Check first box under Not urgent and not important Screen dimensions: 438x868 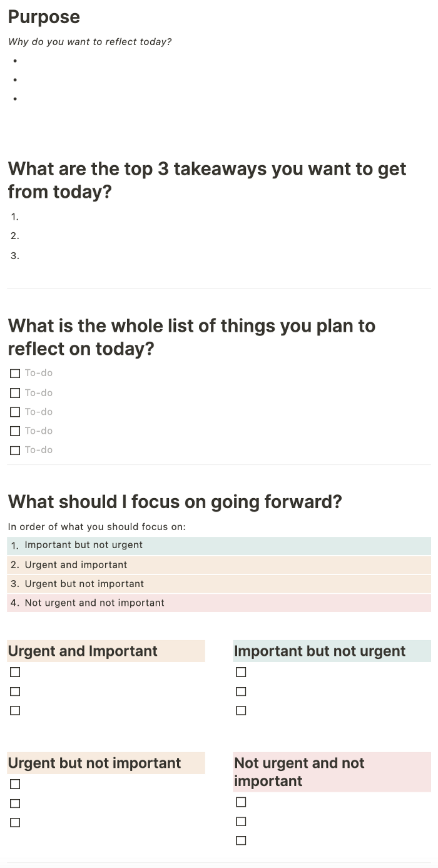pos(241,802)
